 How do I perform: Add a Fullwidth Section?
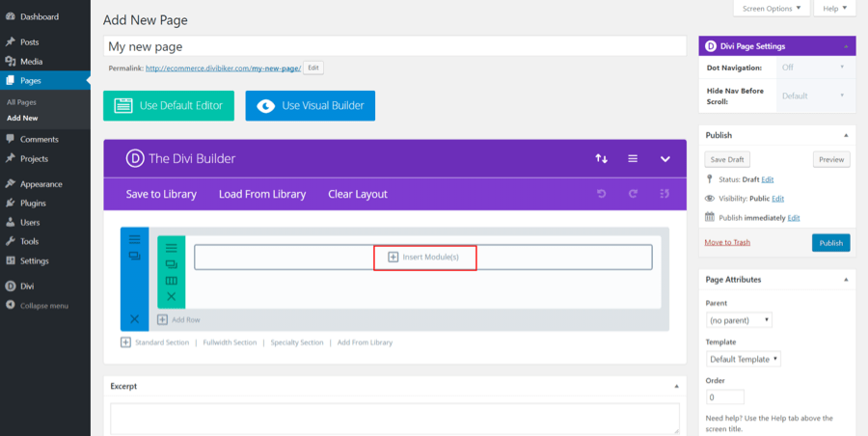[x=230, y=342]
